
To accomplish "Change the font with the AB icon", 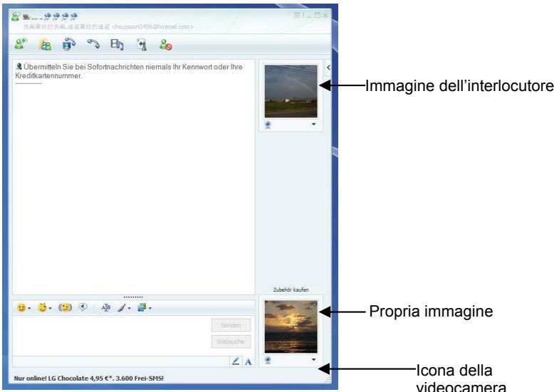I will click(105, 307).
